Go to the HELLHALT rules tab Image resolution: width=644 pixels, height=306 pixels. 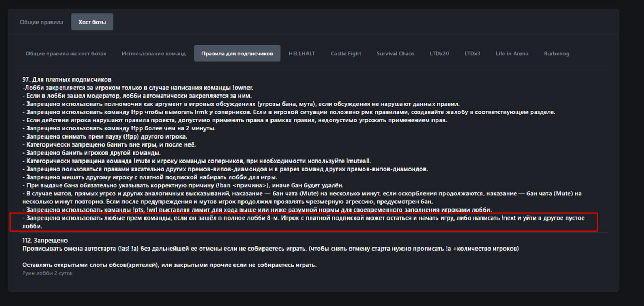302,54
